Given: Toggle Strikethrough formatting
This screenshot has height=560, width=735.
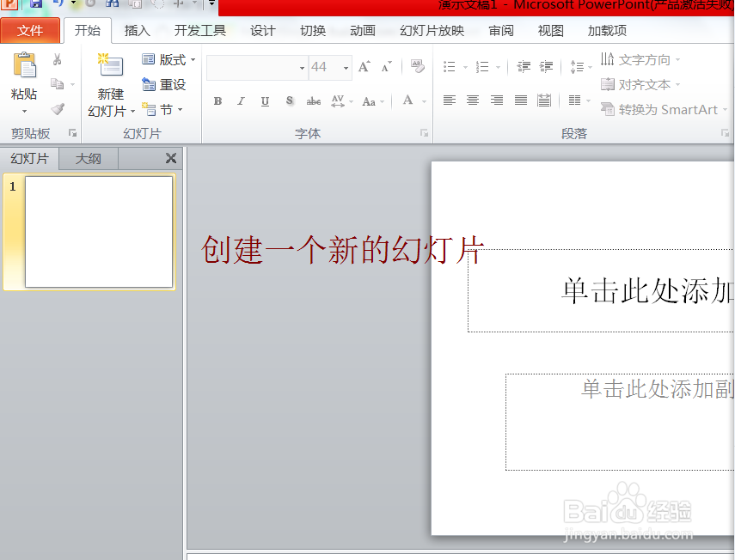Looking at the screenshot, I should 313,101.
